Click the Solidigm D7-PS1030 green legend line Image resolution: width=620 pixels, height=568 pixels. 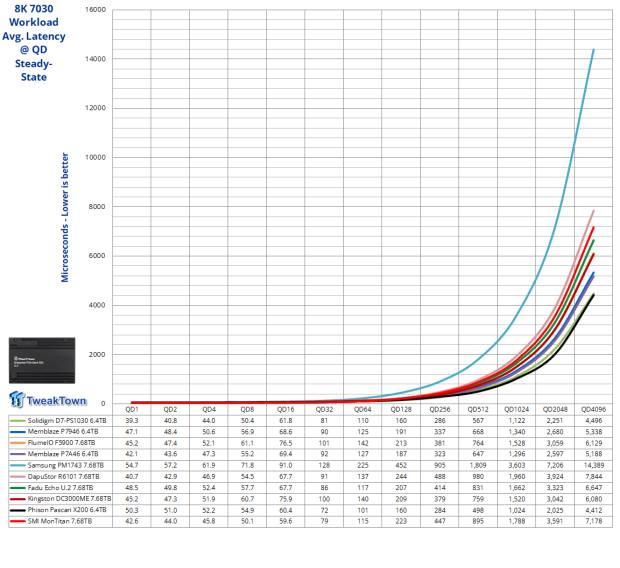coord(17,421)
